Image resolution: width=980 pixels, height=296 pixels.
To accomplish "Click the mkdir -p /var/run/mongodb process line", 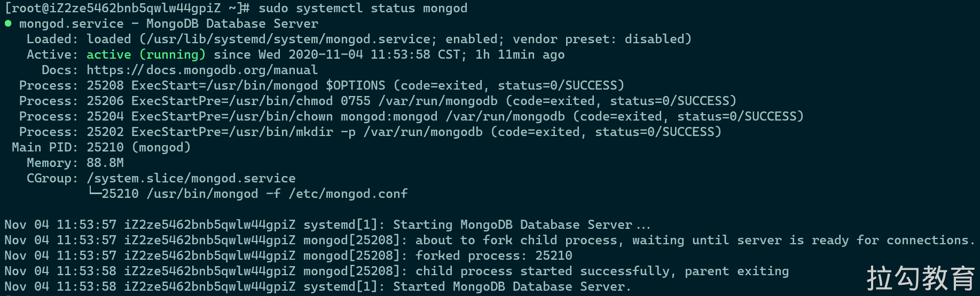I will click(370, 132).
